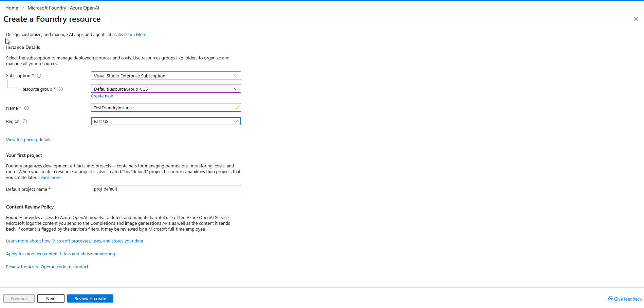Close the Create a Foundry resource pane
This screenshot has width=644, height=308.
[636, 19]
